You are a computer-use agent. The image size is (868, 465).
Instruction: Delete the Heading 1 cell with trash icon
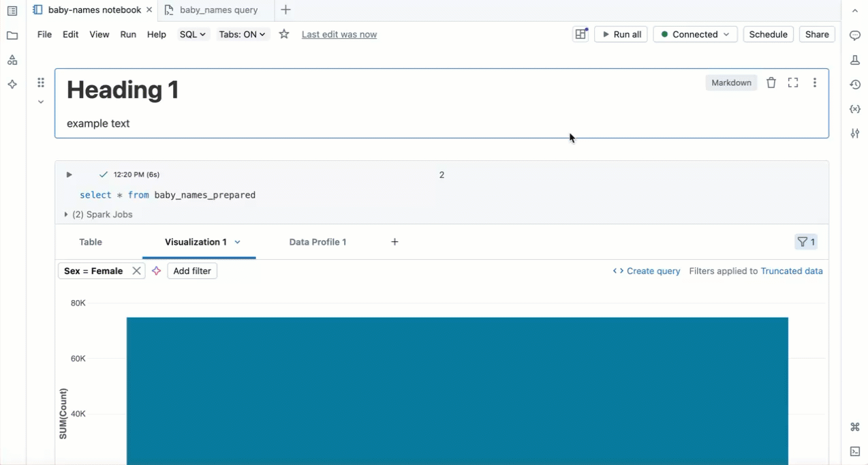771,82
